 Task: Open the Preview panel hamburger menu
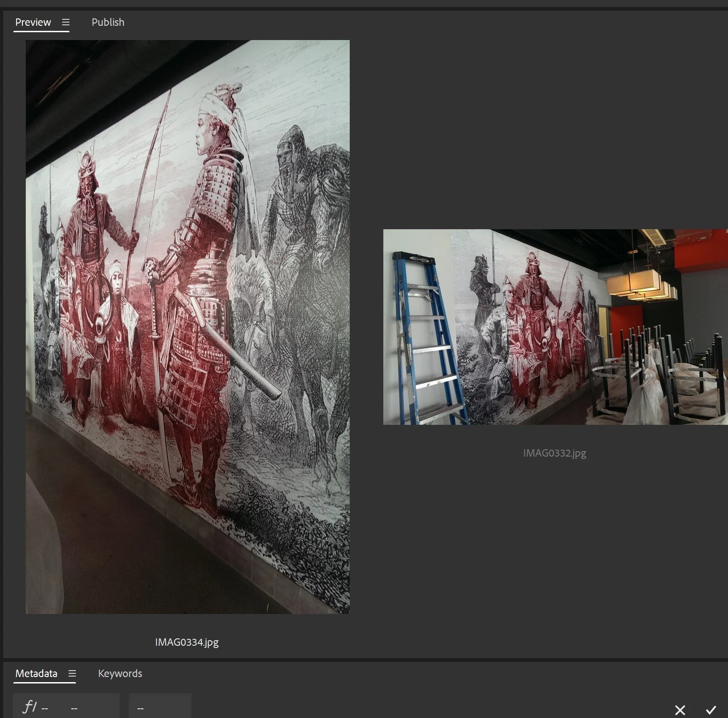(66, 22)
